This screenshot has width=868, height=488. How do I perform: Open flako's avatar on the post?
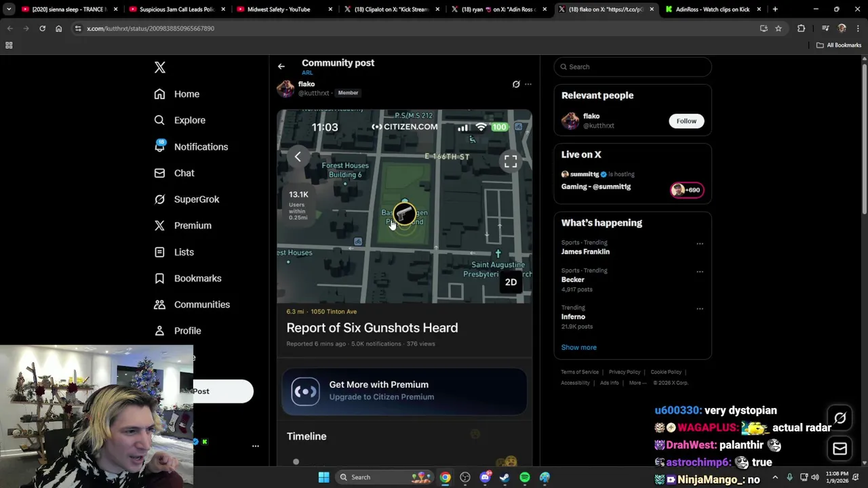[x=285, y=88]
